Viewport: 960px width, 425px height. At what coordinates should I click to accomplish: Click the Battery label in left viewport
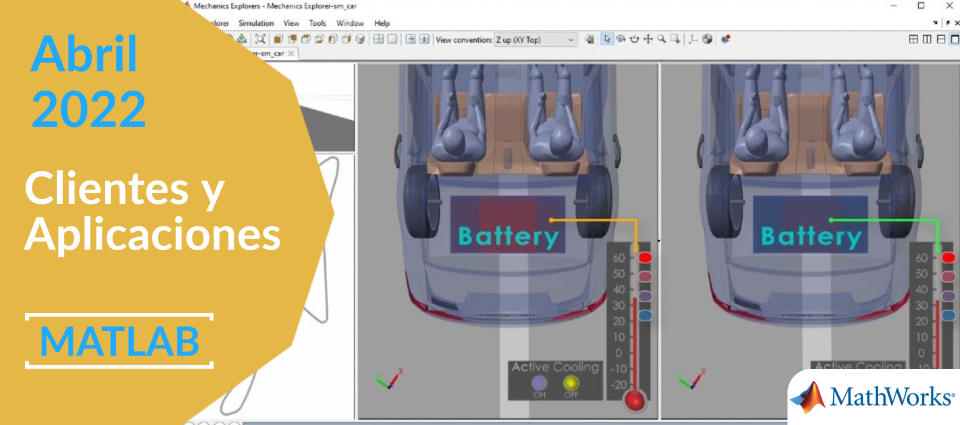508,236
